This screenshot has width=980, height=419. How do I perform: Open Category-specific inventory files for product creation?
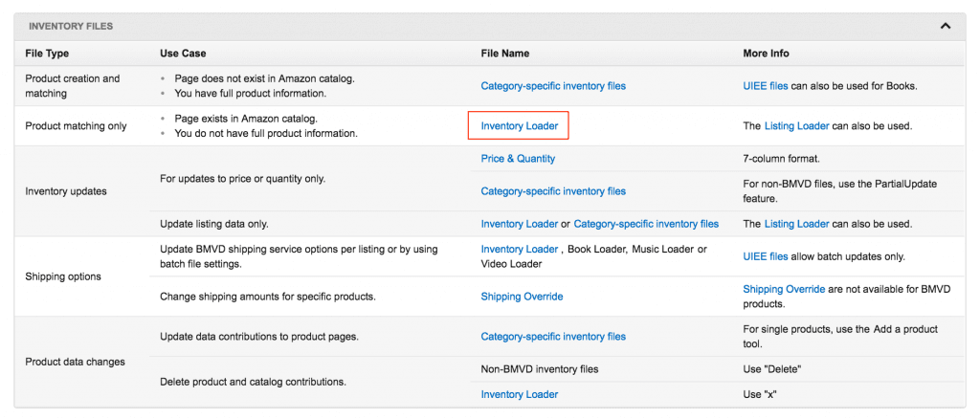click(x=553, y=86)
